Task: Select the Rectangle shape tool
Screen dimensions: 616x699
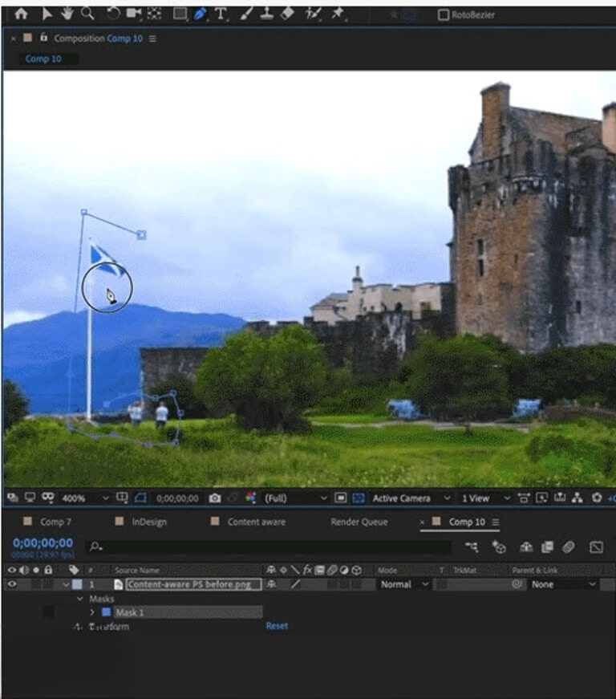Action: [180, 14]
